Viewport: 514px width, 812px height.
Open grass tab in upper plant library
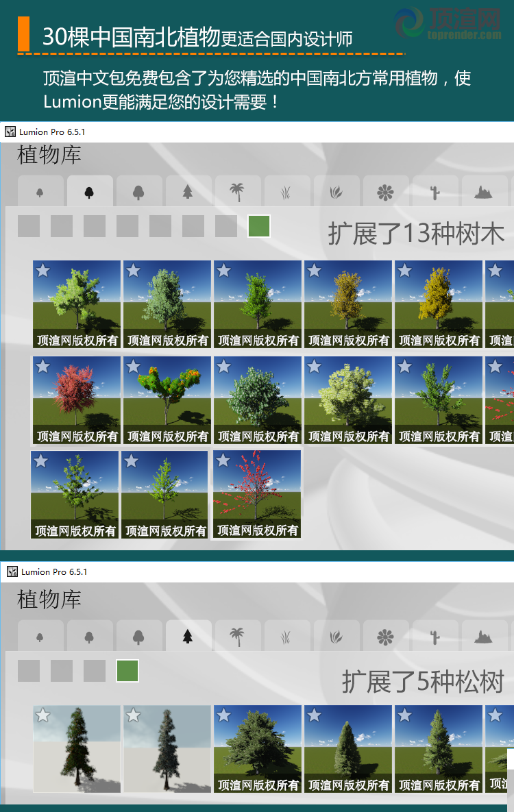pos(286,192)
